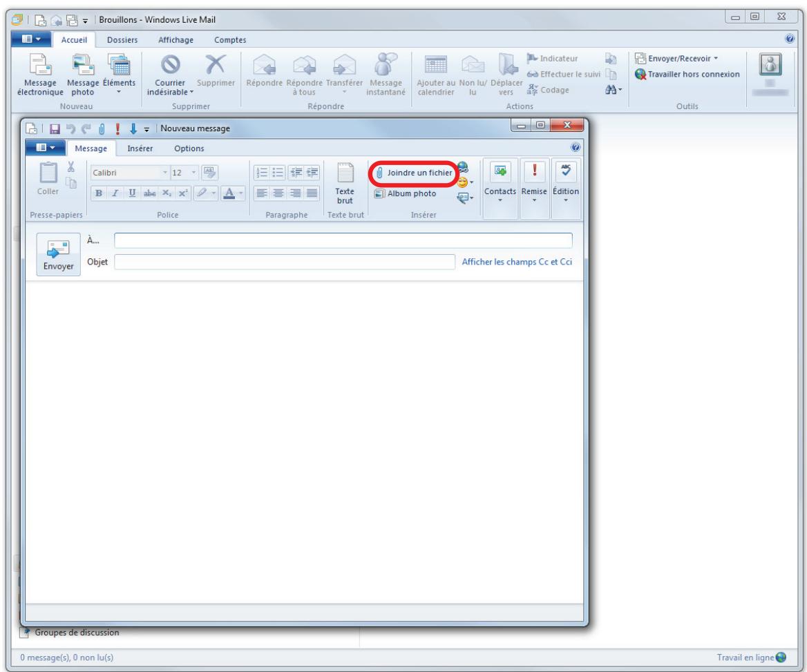The height and width of the screenshot is (672, 807).
Task: Click the Copy icon in Presse-papiers
Action: tap(71, 182)
